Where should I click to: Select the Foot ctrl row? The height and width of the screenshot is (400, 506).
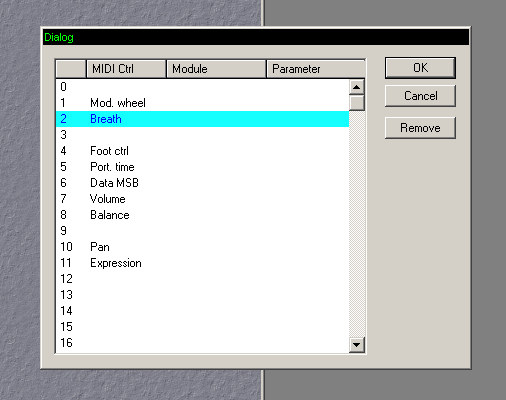(x=202, y=151)
